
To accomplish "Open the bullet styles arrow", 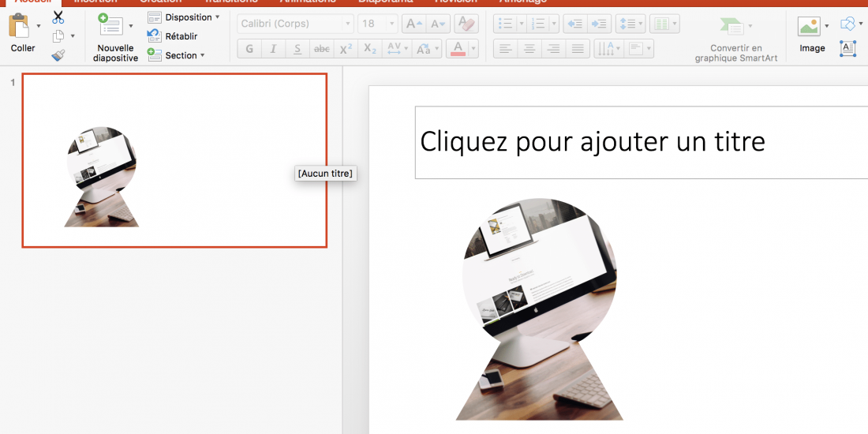I will (521, 24).
